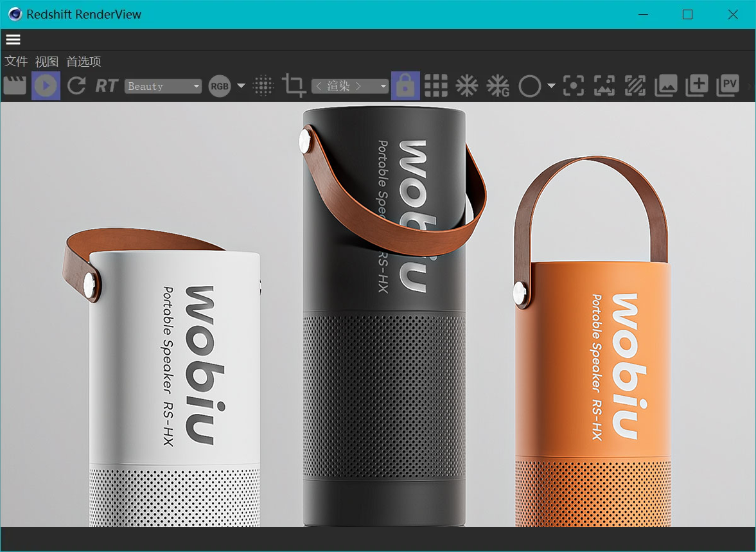Screen dimensions: 756x552
Task: Click the left chevron before 渲染
Action: 318,86
